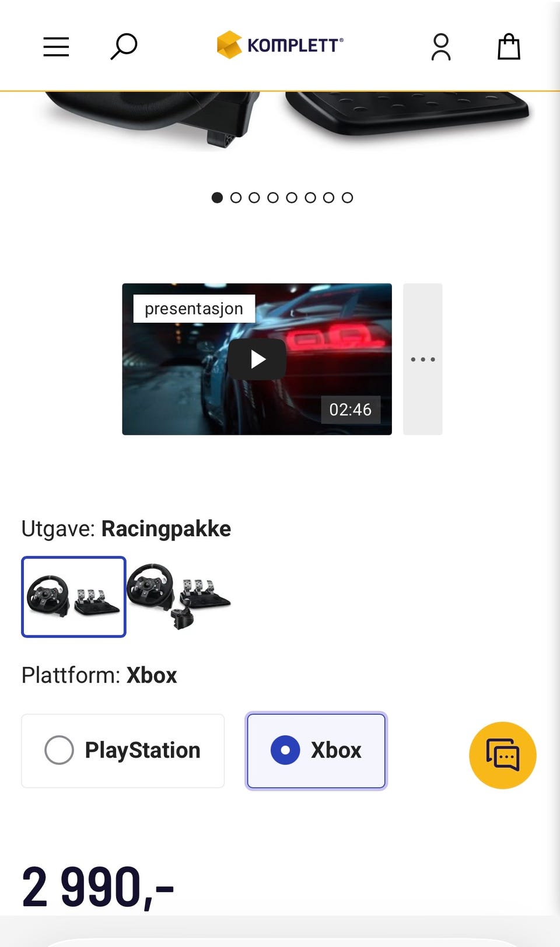Click the presentasjon video label

click(194, 309)
